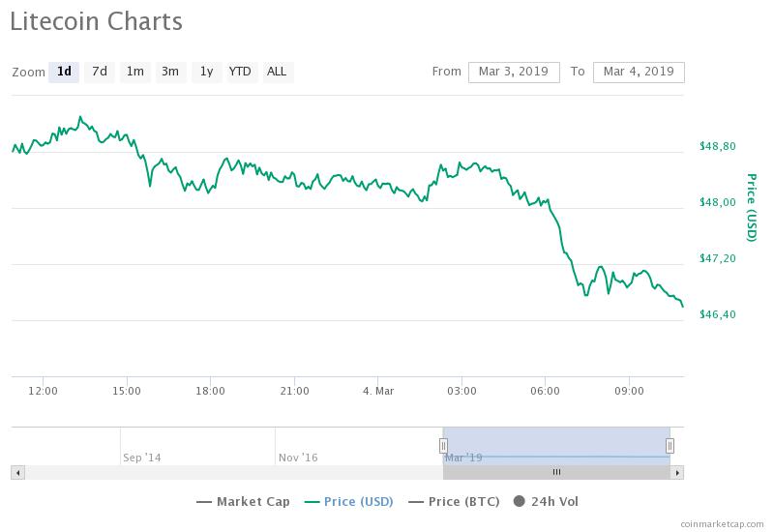The width and height of the screenshot is (774, 532).
Task: Select the 1d zoom range
Action: [64, 72]
